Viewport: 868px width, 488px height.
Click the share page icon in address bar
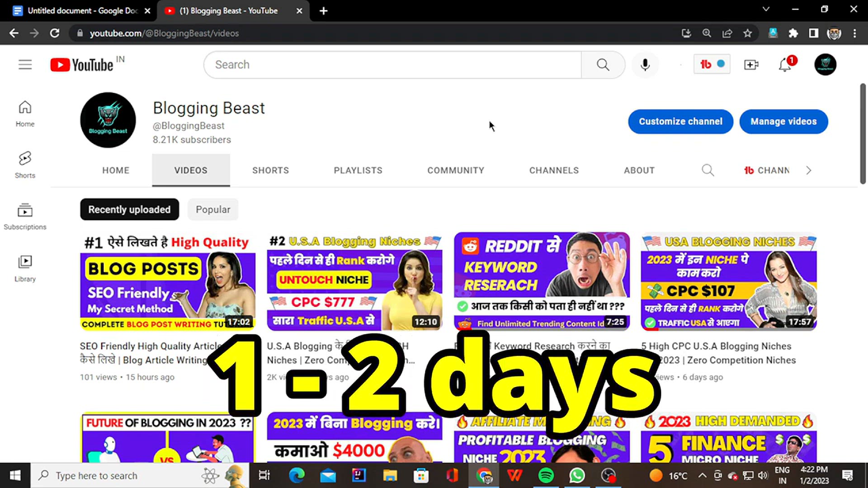click(727, 33)
